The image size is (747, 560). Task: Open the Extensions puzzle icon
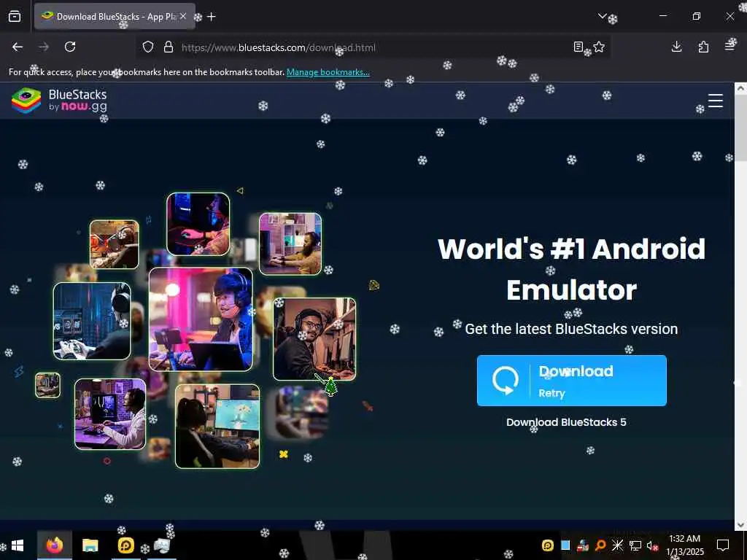(703, 47)
